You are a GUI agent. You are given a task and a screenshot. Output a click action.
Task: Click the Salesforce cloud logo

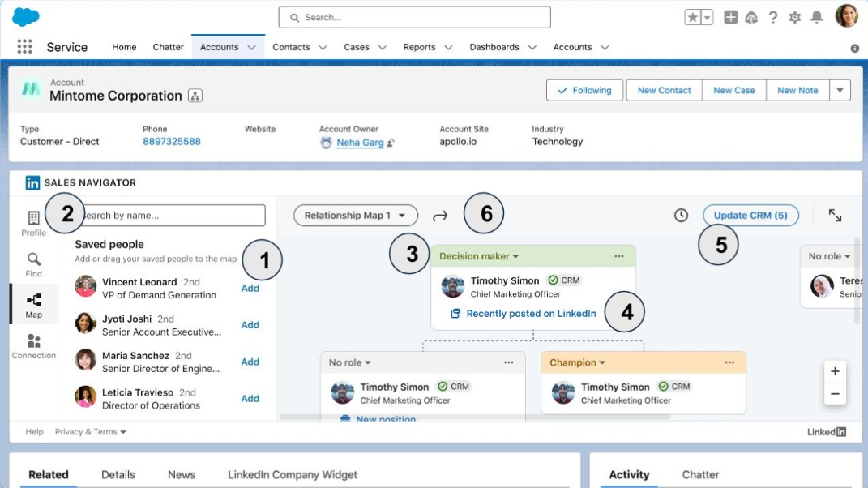pos(25,16)
